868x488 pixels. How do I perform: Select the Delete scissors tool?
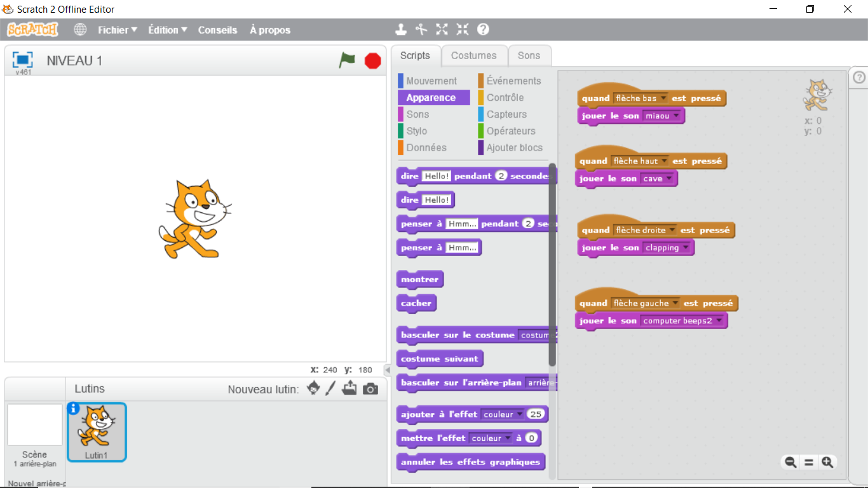click(421, 29)
